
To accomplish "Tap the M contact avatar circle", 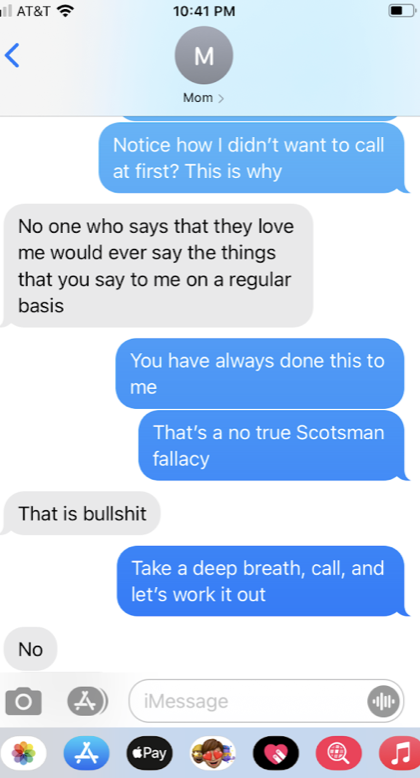I will [204, 55].
